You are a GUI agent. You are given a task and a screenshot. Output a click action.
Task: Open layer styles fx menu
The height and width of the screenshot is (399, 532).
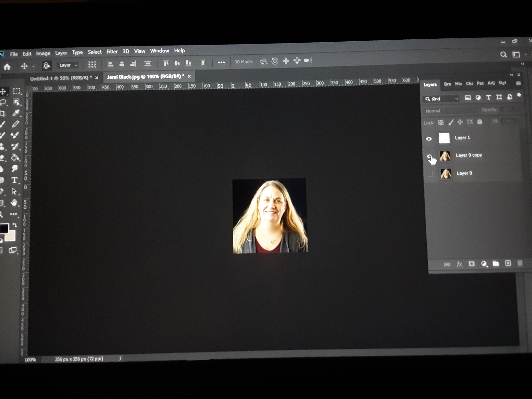[x=459, y=264]
